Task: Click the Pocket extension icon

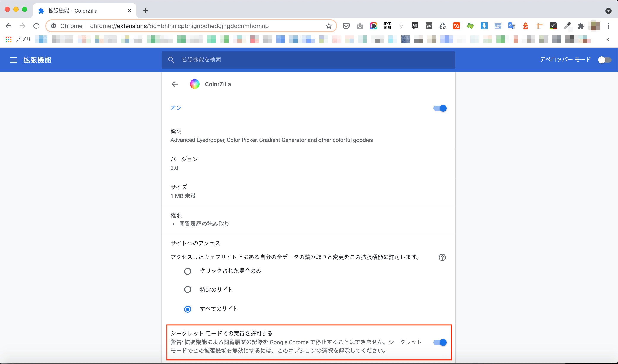Action: (346, 26)
